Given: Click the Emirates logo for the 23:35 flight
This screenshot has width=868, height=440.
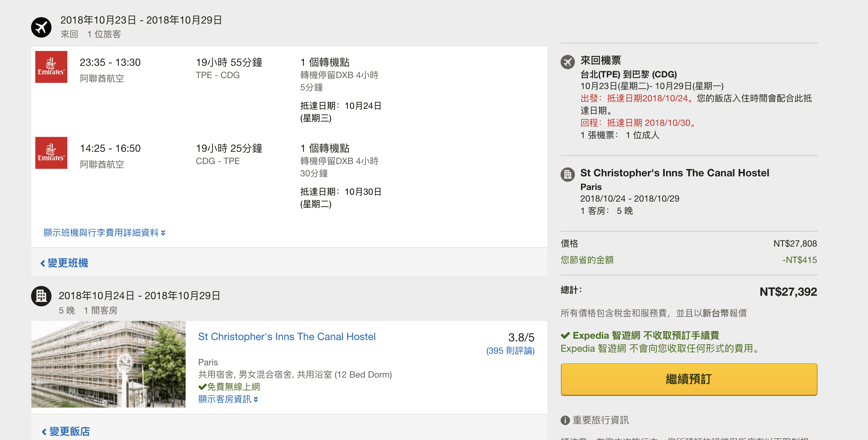Looking at the screenshot, I should tap(51, 67).
